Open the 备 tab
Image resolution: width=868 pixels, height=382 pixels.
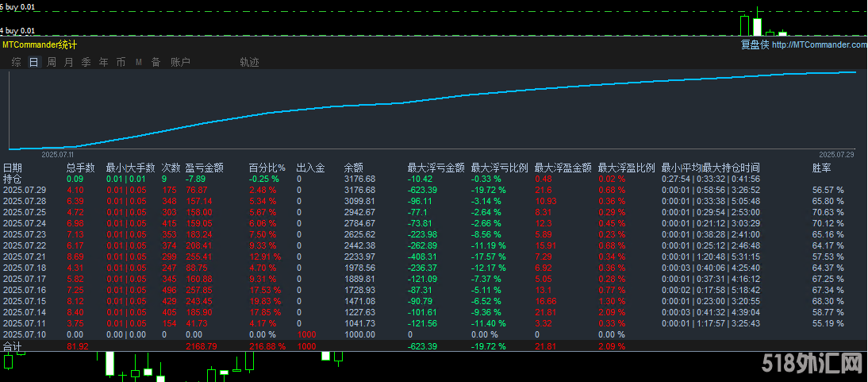click(156, 62)
